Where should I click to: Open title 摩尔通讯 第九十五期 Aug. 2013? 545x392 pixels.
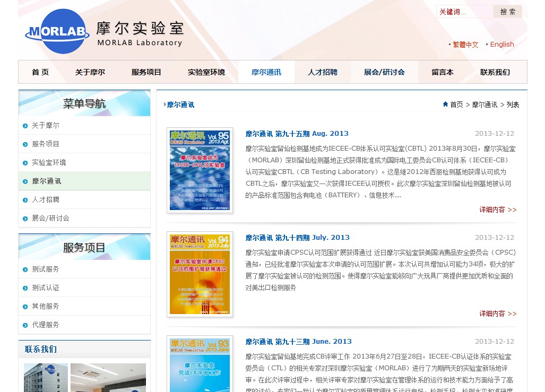[x=297, y=134]
